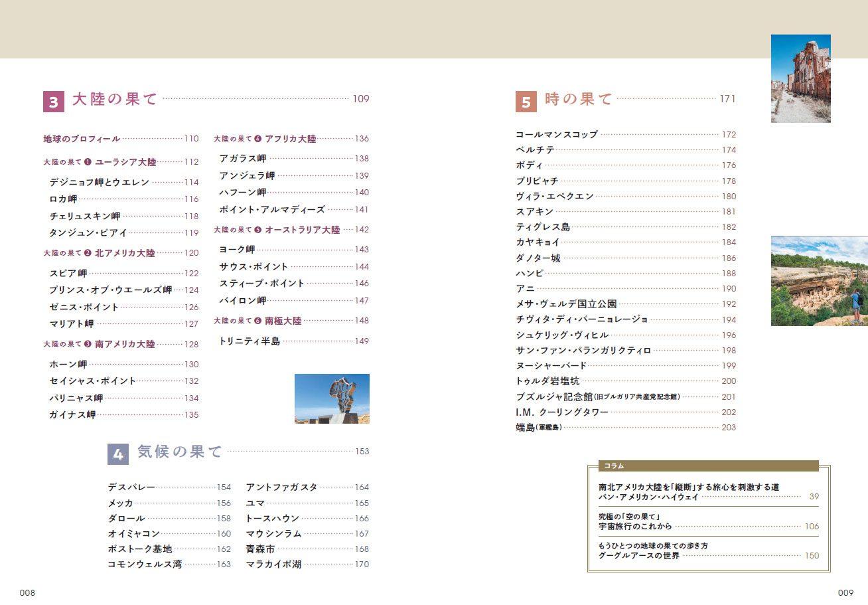Viewport: 868px width, 605px height.
Task: Click the number 3 chapter badge
Action: point(54,101)
